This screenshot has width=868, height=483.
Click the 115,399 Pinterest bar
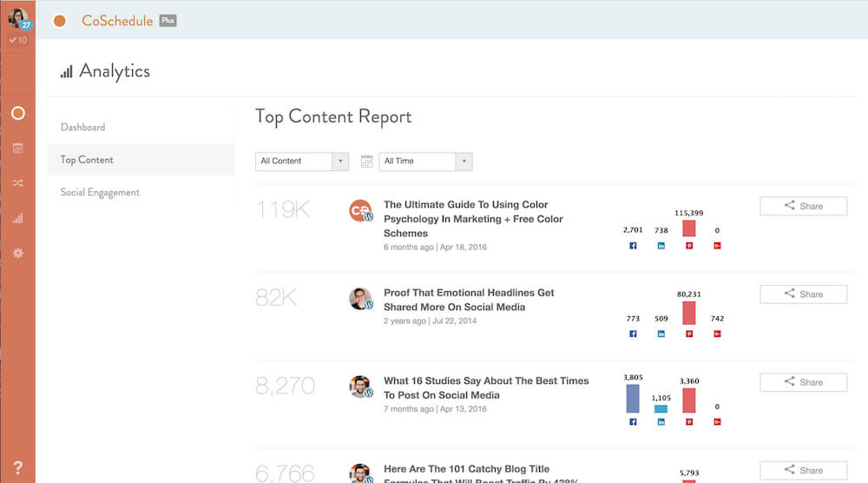tap(689, 228)
